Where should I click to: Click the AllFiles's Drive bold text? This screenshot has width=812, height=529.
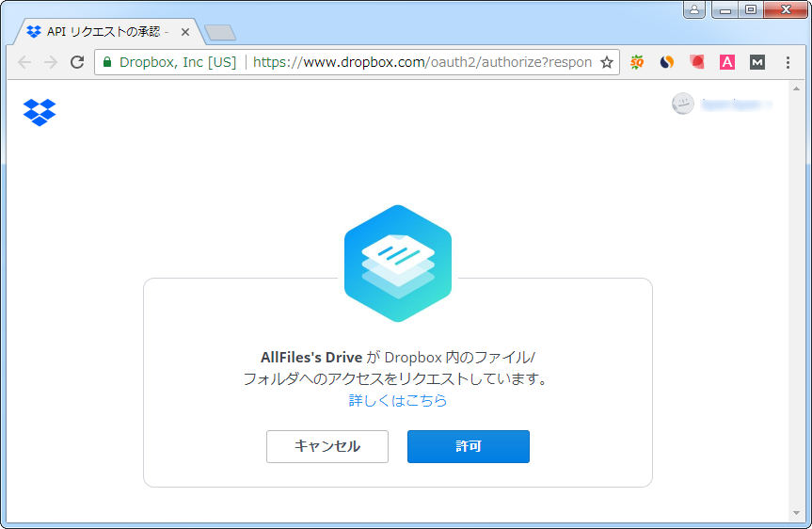pos(311,358)
